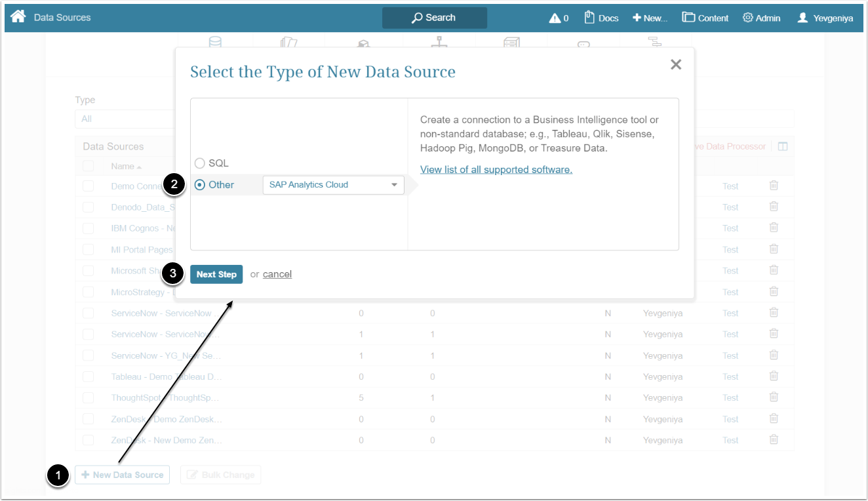Screen dimensions: 868x501
Task: Select the SQL radio option
Action: [x=200, y=163]
